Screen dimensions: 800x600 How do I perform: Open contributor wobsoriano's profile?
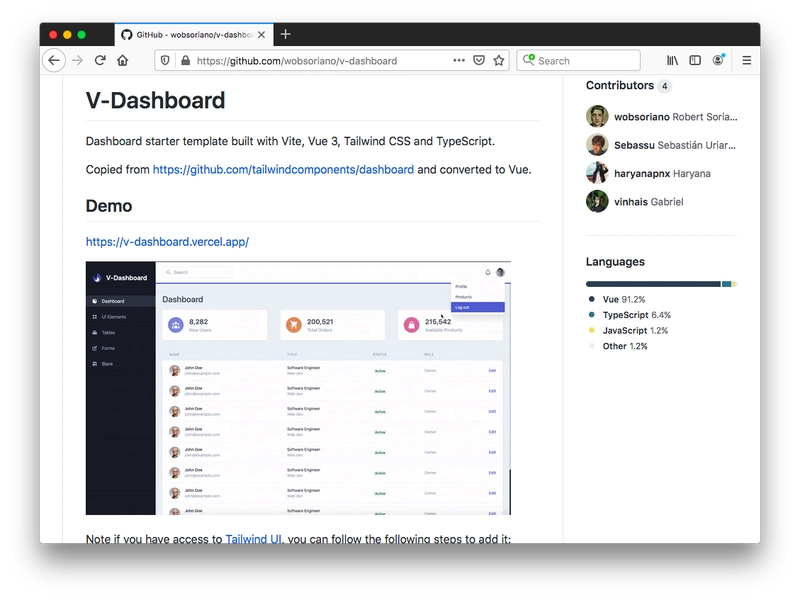pos(641,117)
